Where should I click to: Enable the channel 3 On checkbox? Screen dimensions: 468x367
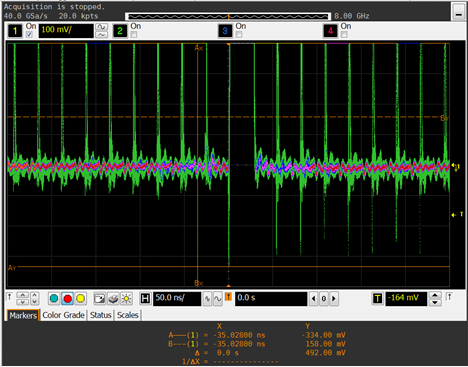(239, 34)
